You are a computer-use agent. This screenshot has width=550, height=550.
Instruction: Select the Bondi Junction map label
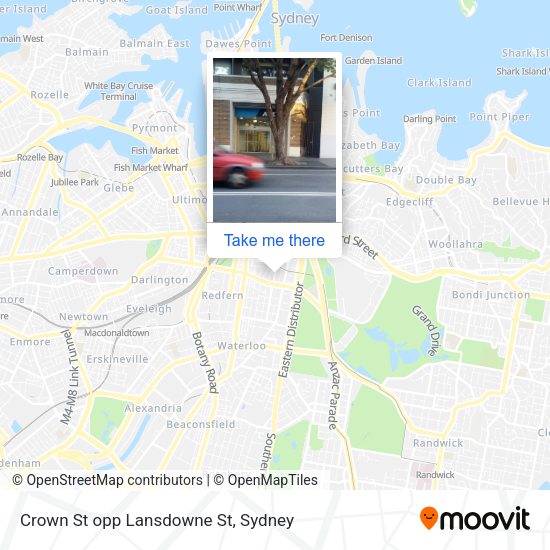pyautogui.click(x=491, y=295)
